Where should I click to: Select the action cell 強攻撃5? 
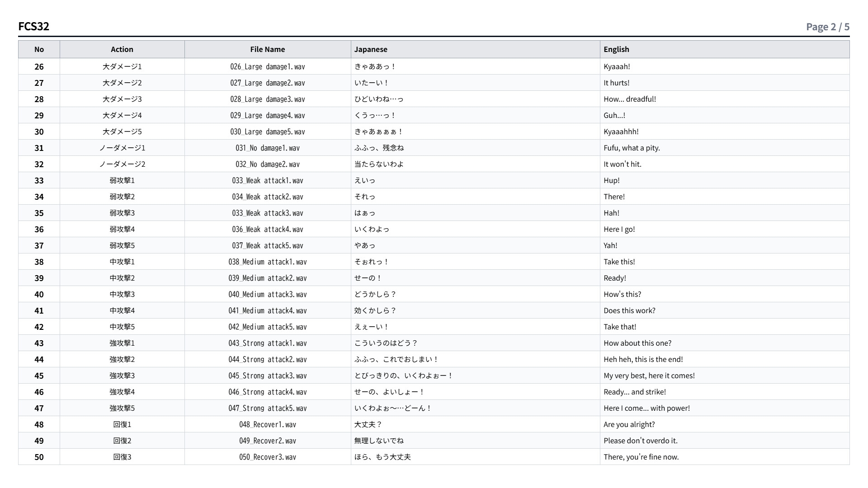tap(122, 408)
